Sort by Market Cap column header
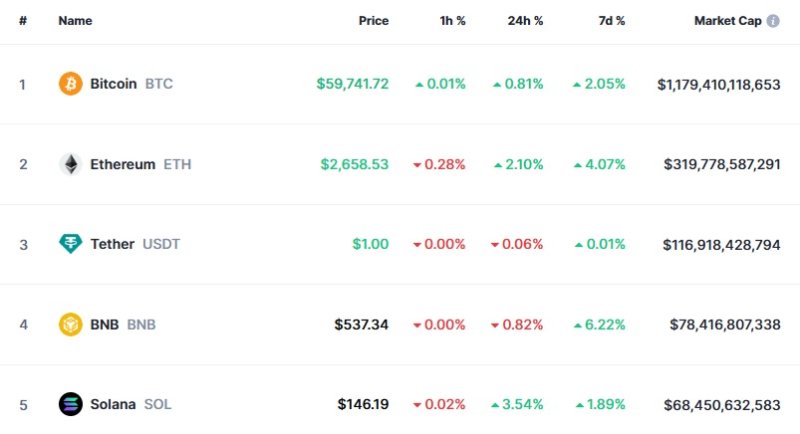Screen dimensions: 800x434 [x=728, y=21]
